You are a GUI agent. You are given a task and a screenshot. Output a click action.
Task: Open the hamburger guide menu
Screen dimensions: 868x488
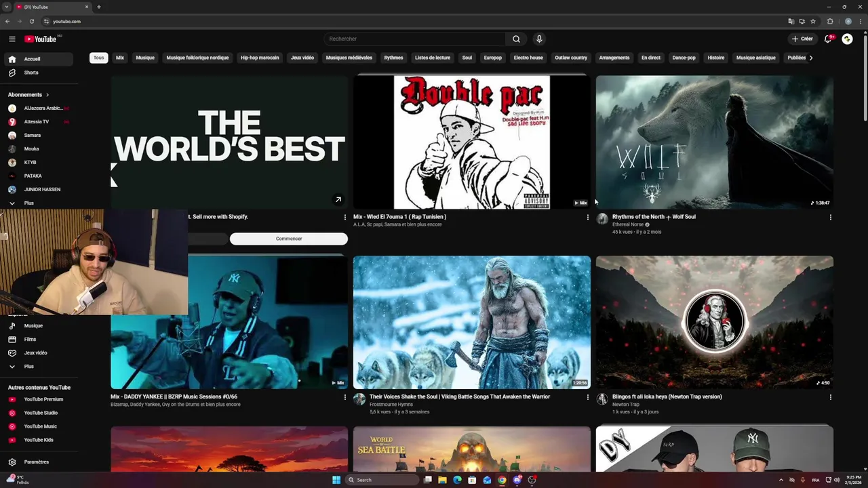[x=12, y=39]
